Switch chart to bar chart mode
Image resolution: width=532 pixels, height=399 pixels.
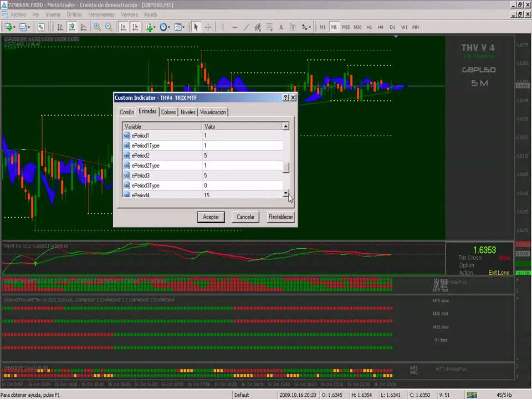coord(60,27)
